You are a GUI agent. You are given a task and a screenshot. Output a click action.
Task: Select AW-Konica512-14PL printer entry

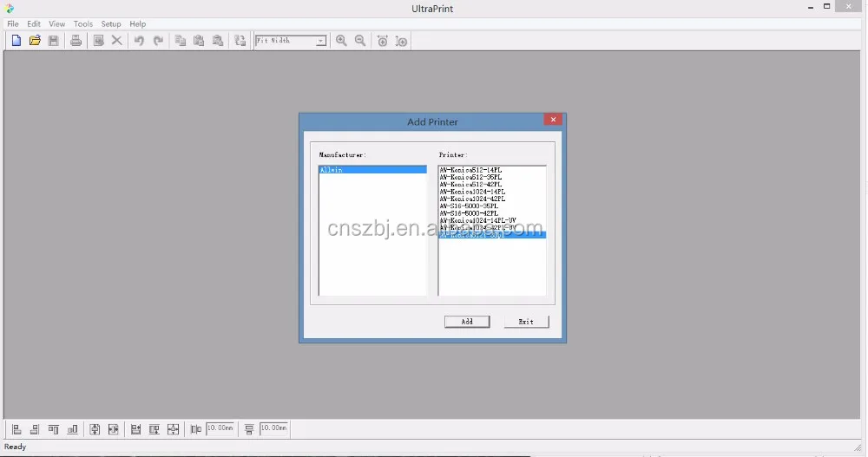tap(471, 170)
